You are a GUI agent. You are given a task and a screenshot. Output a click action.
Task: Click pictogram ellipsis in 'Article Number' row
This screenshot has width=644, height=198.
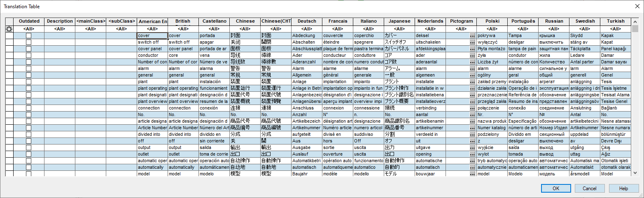coord(472,128)
